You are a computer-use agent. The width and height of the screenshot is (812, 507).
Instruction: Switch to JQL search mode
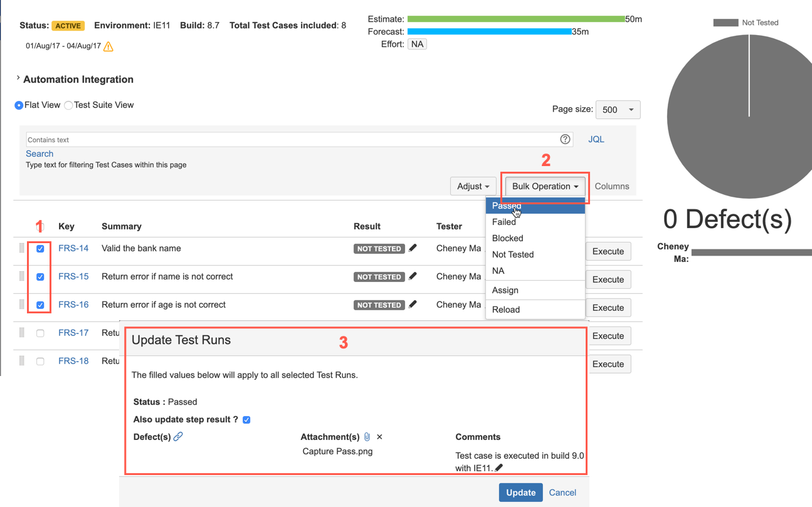[596, 139]
